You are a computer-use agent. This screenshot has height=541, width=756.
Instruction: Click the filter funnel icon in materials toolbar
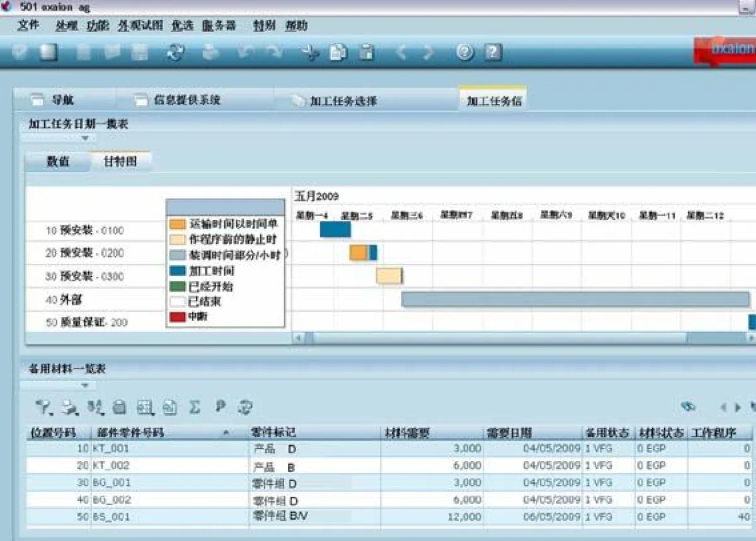(x=43, y=407)
